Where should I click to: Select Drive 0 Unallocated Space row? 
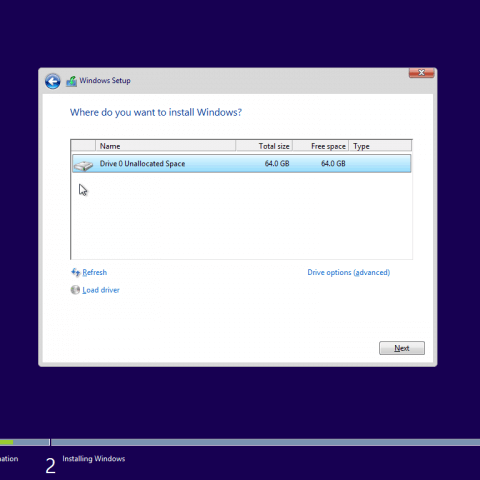pos(242,163)
